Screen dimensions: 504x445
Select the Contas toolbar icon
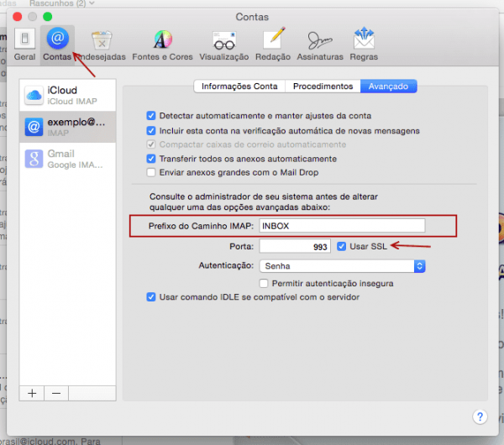pyautogui.click(x=57, y=44)
